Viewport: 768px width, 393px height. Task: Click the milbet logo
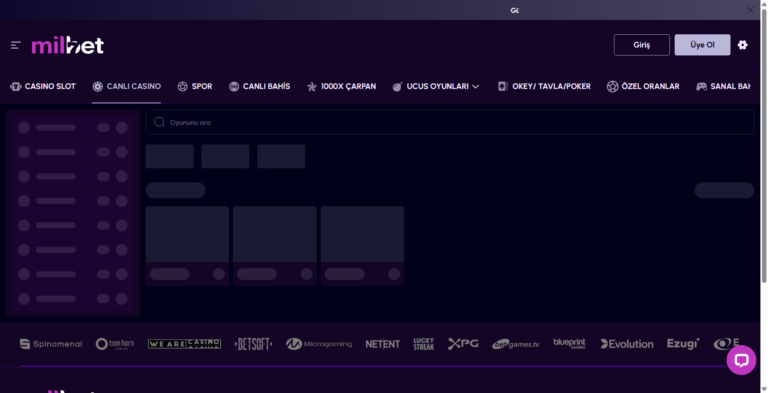[x=68, y=46]
